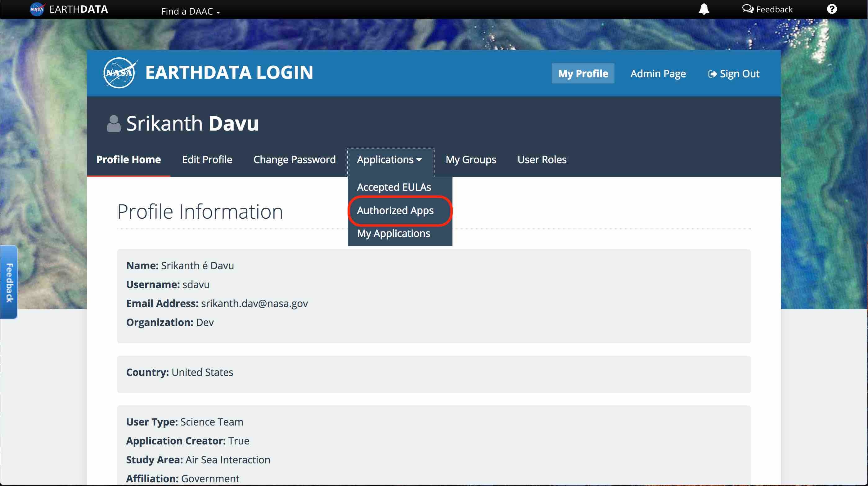Screen dimensions: 868x486
Task: Click the help question mark icon
Action: point(832,9)
